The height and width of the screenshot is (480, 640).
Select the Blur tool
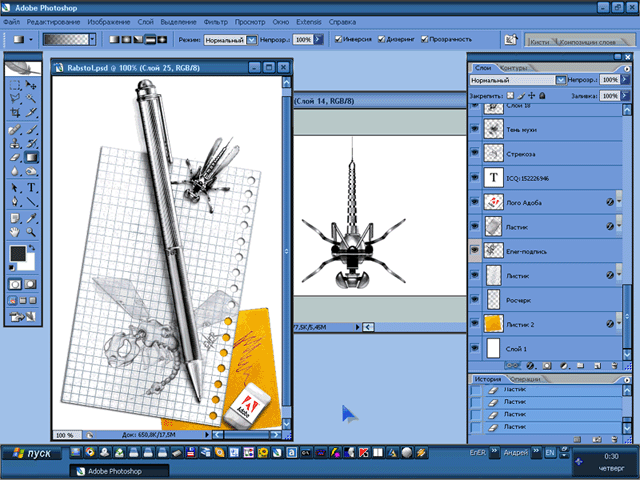(x=15, y=171)
